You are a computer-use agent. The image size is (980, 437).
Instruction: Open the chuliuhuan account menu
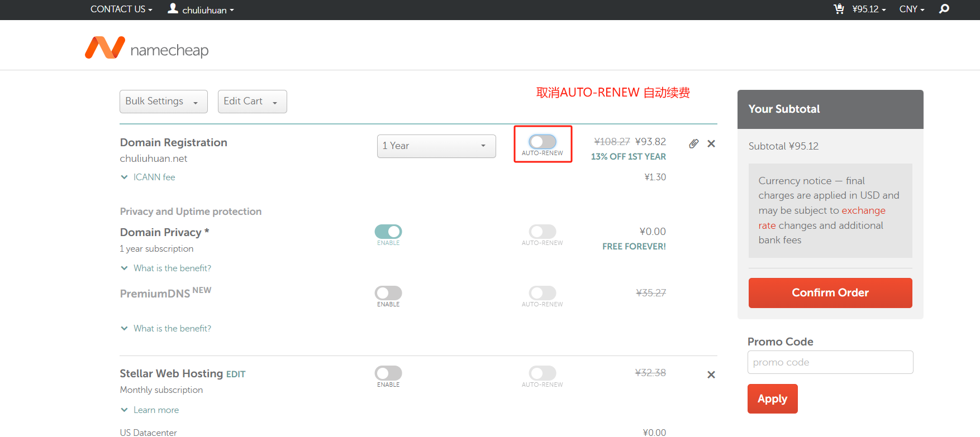coord(208,10)
